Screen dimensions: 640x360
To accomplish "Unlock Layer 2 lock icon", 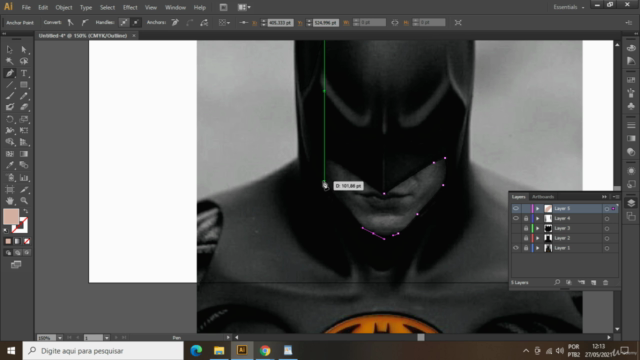I will 526,238.
